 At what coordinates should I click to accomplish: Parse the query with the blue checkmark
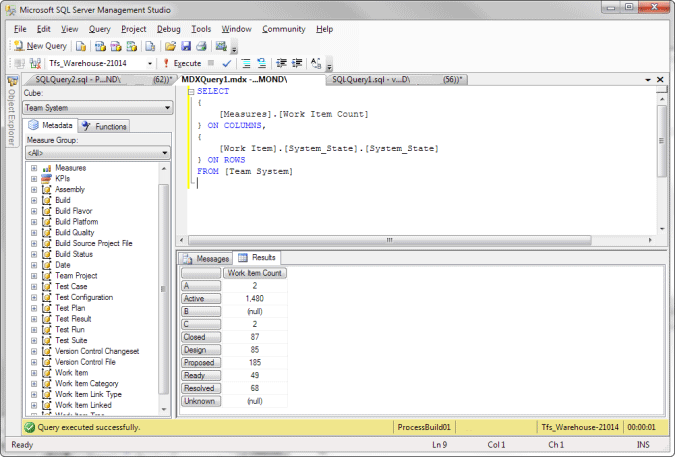227,63
